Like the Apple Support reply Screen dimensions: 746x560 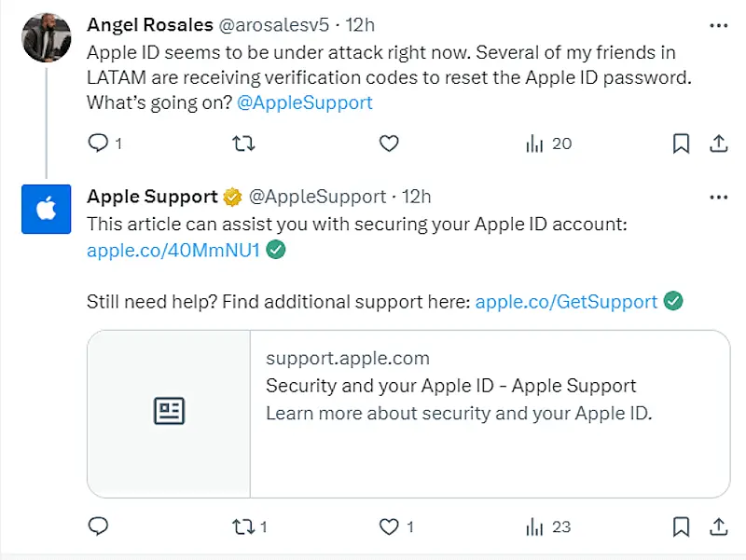pos(388,526)
